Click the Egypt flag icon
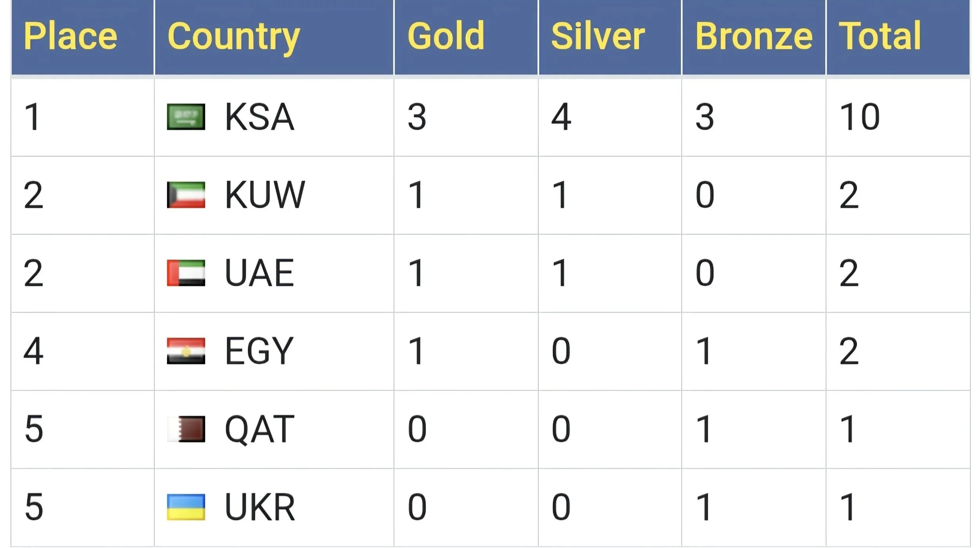The image size is (980, 548). point(186,350)
